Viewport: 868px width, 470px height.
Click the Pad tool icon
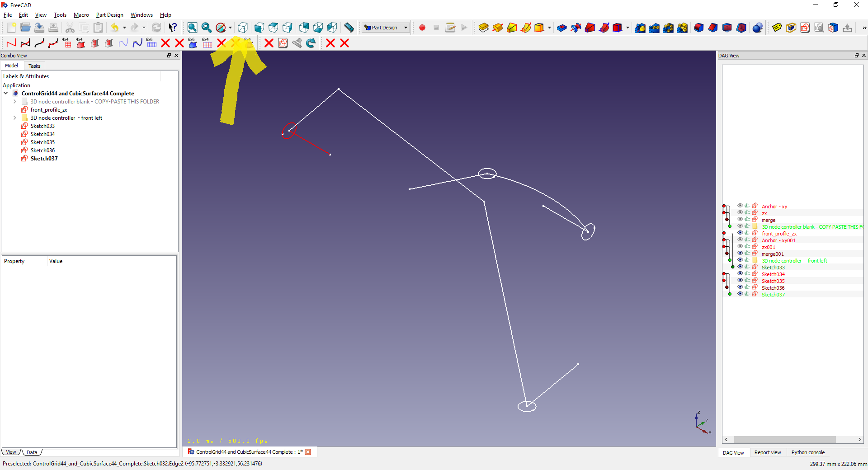point(484,28)
